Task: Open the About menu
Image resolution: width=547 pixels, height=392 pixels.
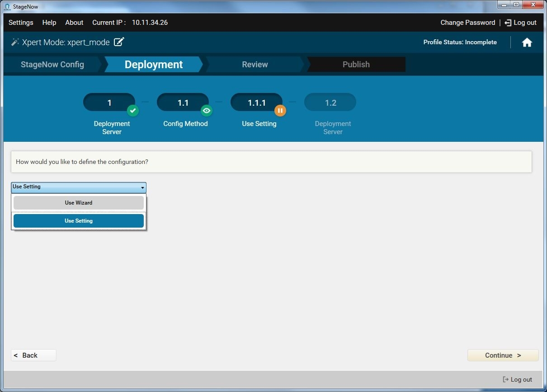Action: click(x=74, y=23)
